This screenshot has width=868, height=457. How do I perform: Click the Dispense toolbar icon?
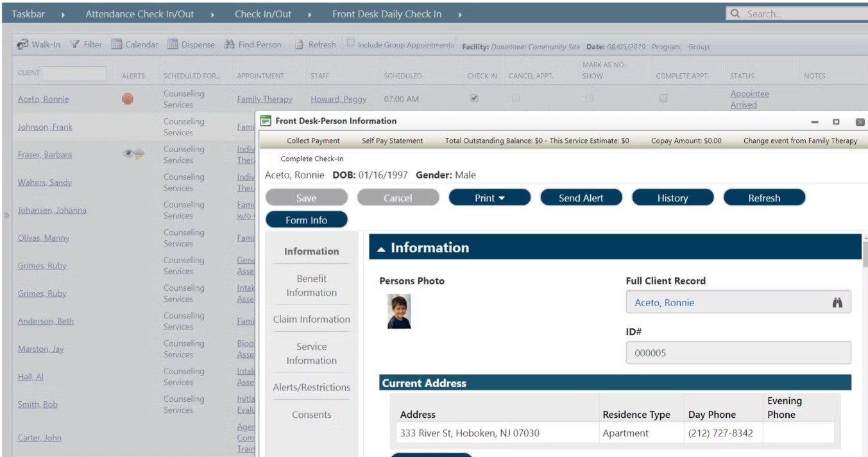(173, 44)
